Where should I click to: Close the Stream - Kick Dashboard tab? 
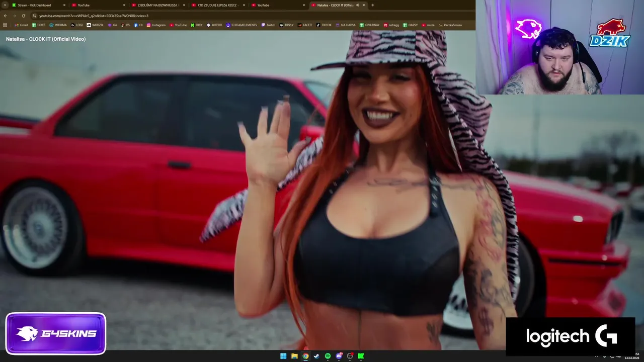[64, 5]
